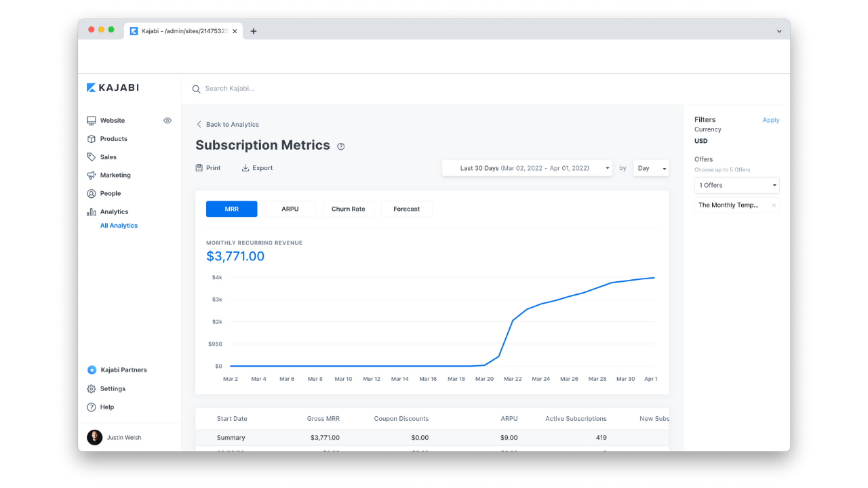The width and height of the screenshot is (868, 488).
Task: Click the Kajabi browser tab title
Action: click(185, 31)
